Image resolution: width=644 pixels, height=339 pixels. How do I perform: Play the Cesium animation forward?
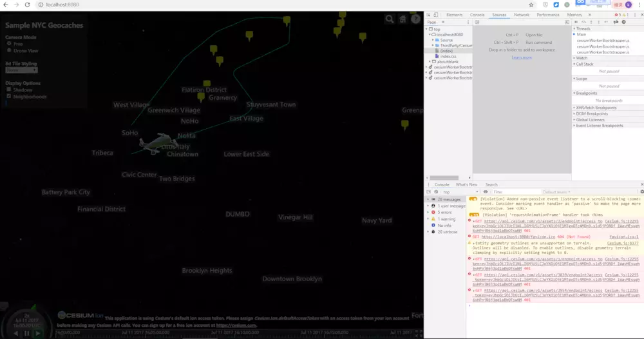(x=38, y=333)
